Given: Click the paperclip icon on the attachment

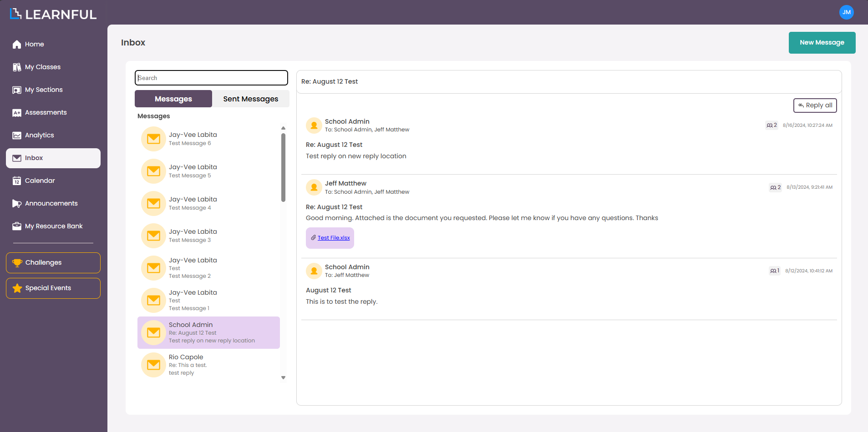Looking at the screenshot, I should 313,237.
